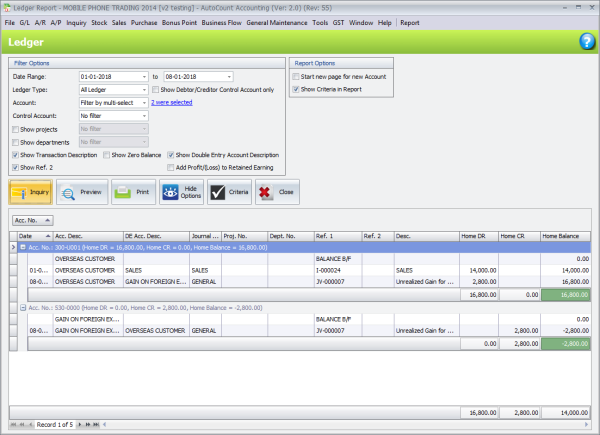Go to last record navigator arrow
This screenshot has height=435, width=600.
[96, 424]
